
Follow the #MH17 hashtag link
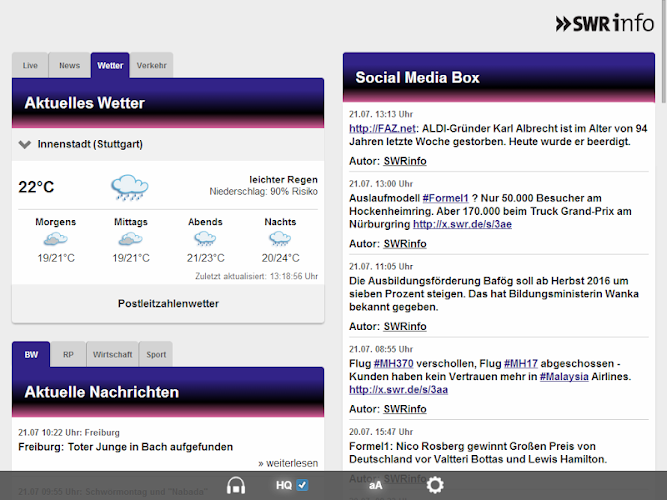521,364
